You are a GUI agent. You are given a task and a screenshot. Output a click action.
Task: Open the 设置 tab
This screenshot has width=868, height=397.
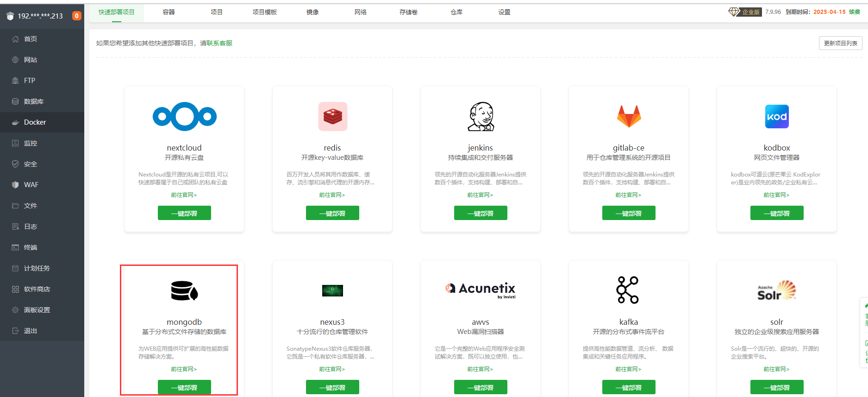coord(504,12)
